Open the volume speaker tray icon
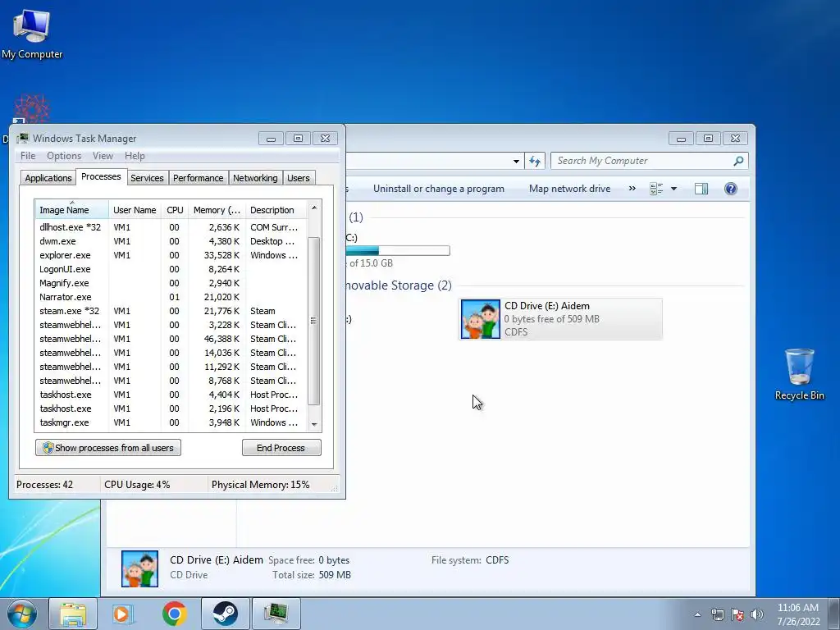This screenshot has width=840, height=630. [756, 614]
